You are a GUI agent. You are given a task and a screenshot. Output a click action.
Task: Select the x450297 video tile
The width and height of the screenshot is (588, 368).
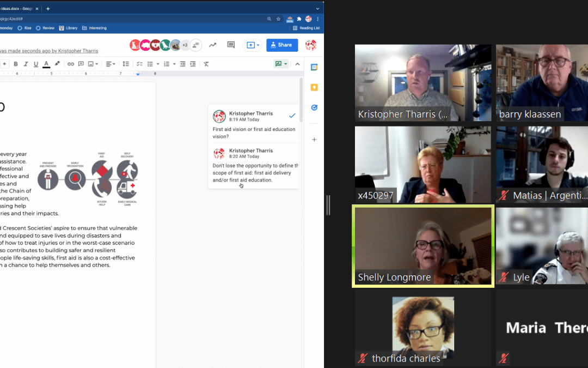[x=423, y=165]
